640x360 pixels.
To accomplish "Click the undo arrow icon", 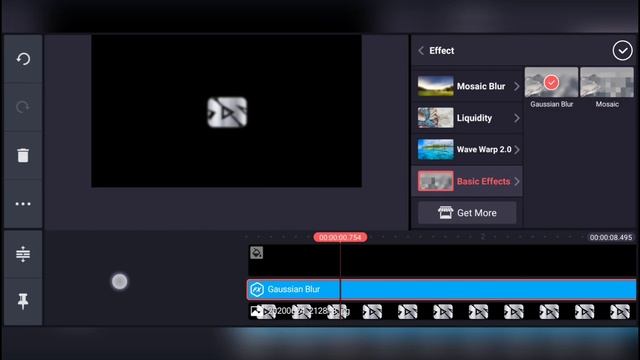I will (23, 59).
